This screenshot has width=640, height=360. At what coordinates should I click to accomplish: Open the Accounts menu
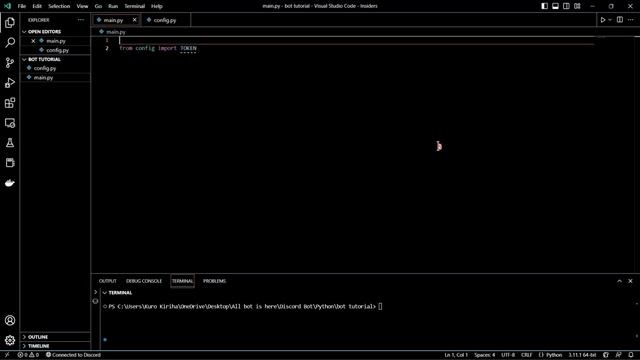(10, 320)
